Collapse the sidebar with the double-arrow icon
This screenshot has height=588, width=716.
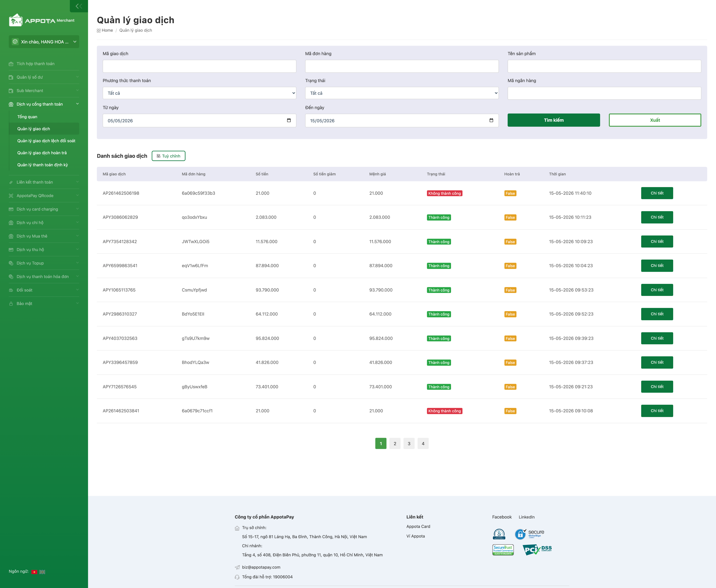(x=79, y=6)
